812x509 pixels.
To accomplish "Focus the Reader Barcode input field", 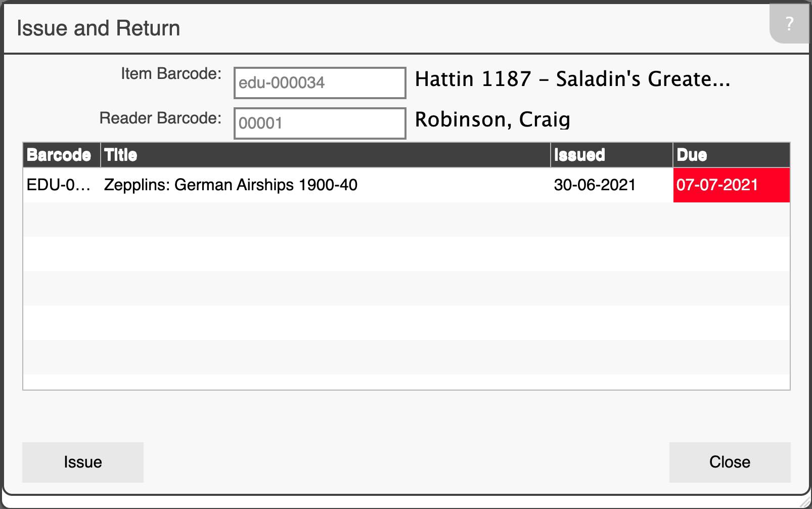I will click(x=320, y=123).
